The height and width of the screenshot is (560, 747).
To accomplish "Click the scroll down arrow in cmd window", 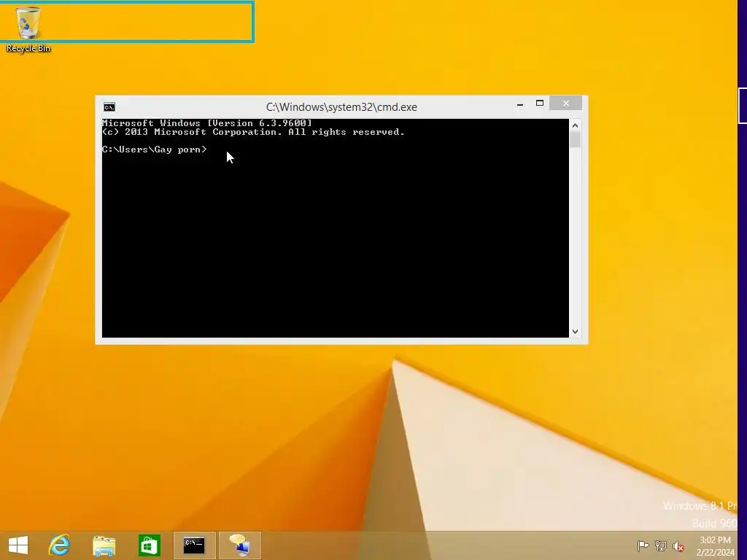I will click(575, 332).
